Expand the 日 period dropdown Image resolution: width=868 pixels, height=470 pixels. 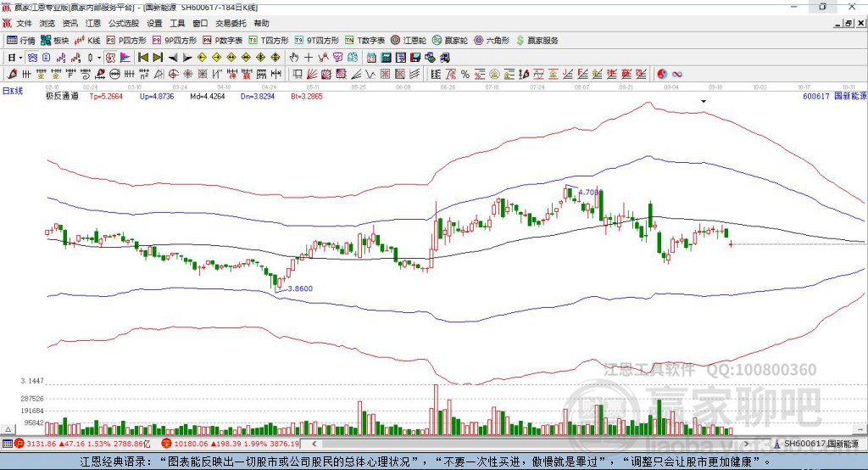pos(20,58)
